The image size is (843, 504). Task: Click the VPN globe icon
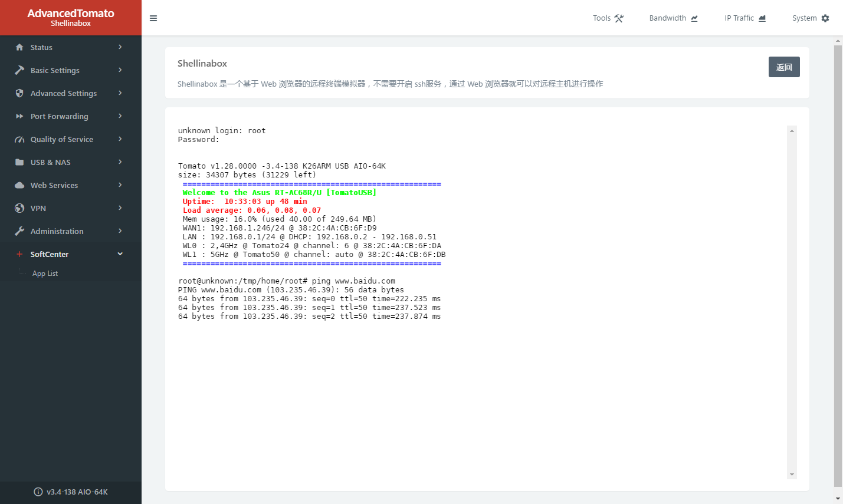[x=19, y=208]
